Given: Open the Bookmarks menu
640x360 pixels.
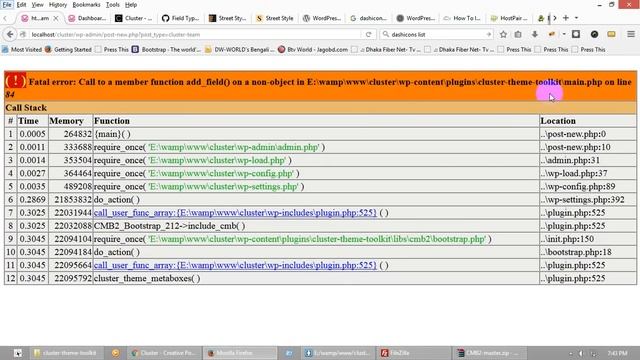Looking at the screenshot, I should click(86, 5).
